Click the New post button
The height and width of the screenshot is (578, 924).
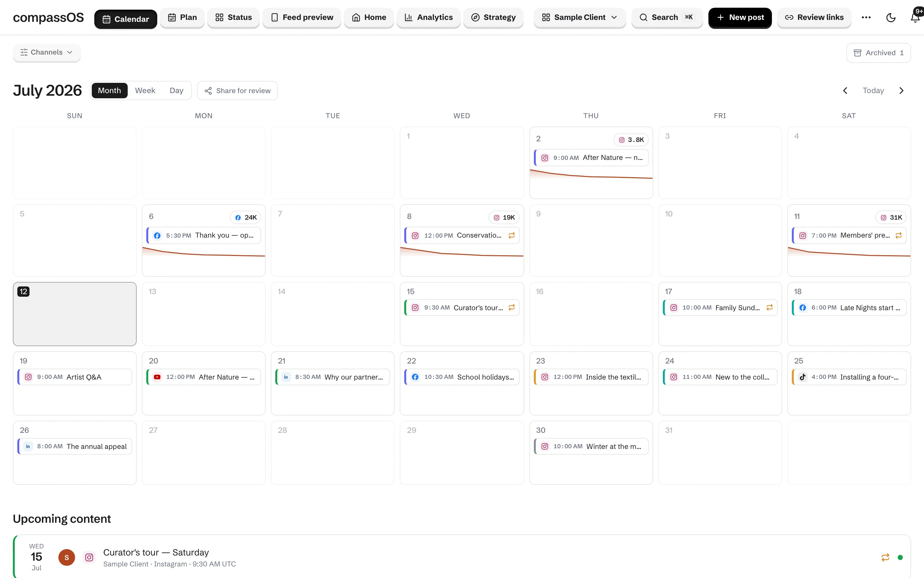[x=740, y=18]
